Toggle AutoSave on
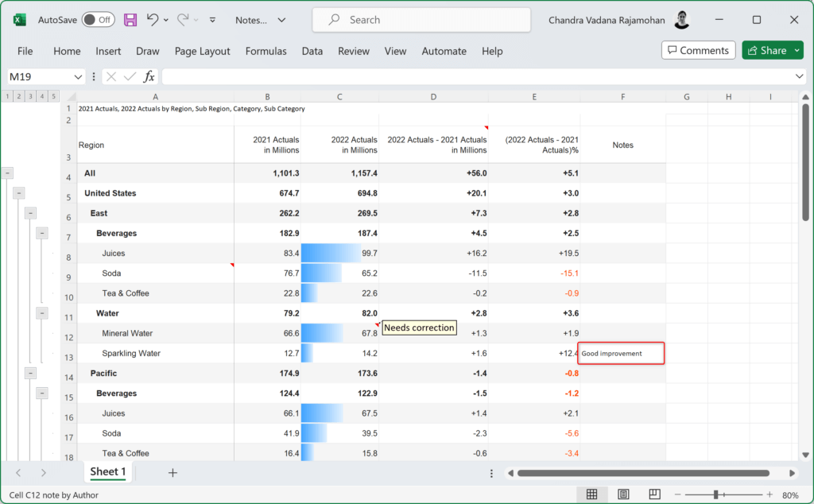814x504 pixels. (x=97, y=20)
